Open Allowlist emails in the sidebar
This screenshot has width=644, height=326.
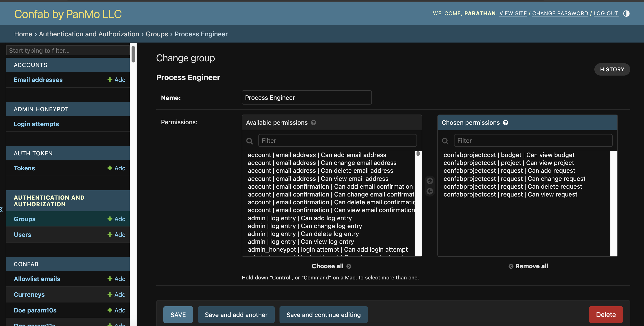37,279
